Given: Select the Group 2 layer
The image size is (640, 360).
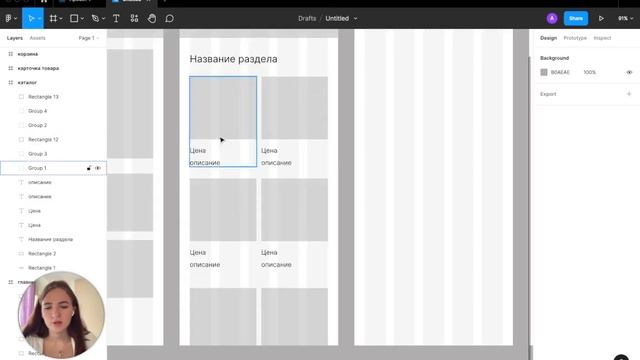Looking at the screenshot, I should coord(53,125).
